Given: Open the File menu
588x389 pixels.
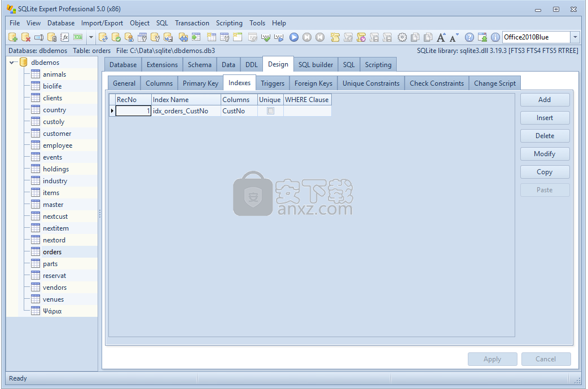Looking at the screenshot, I should pyautogui.click(x=15, y=23).
